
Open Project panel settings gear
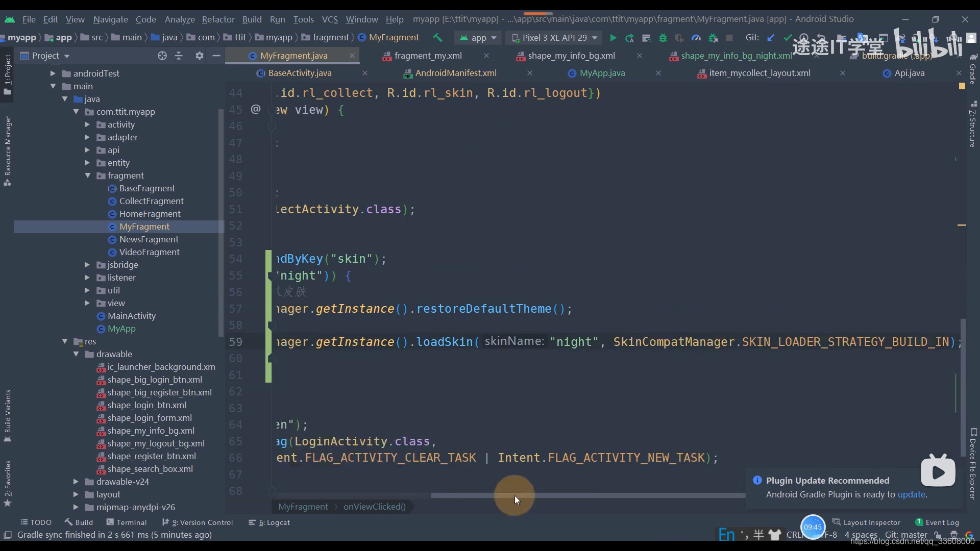coord(200,56)
